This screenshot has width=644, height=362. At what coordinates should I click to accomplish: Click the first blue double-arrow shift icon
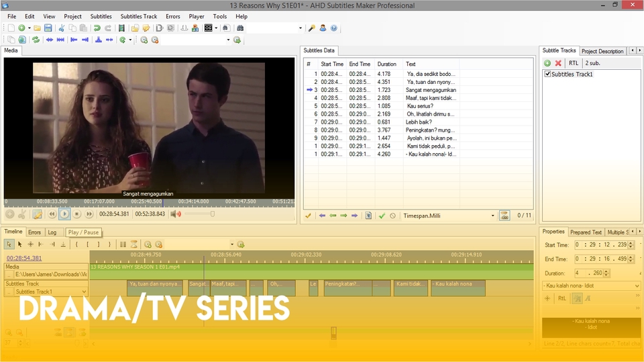coord(49,40)
